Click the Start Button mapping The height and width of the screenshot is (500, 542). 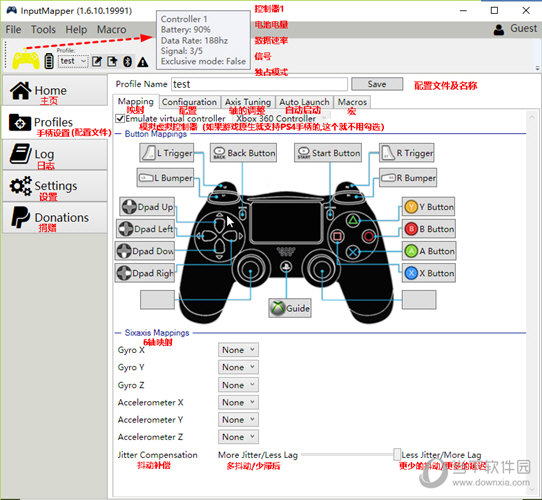click(x=328, y=153)
